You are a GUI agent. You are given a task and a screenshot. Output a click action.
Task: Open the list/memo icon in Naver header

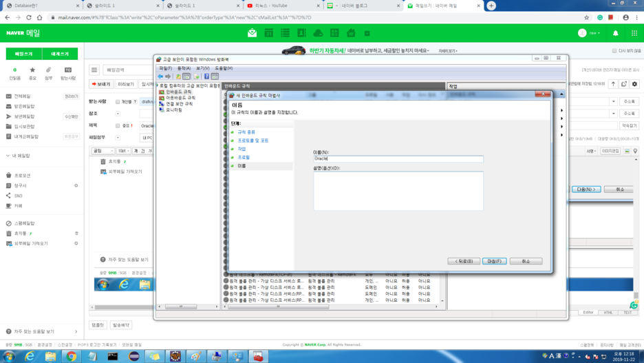285,33
